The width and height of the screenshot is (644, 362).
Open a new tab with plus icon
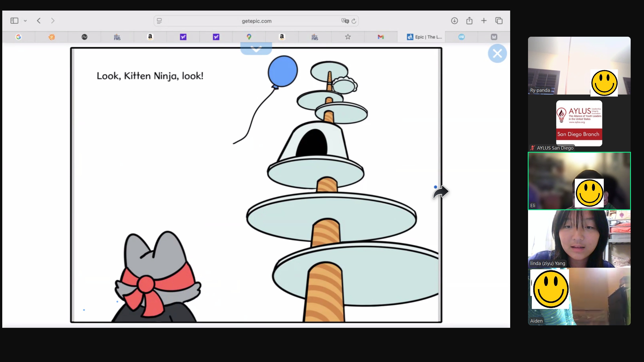pos(484,21)
